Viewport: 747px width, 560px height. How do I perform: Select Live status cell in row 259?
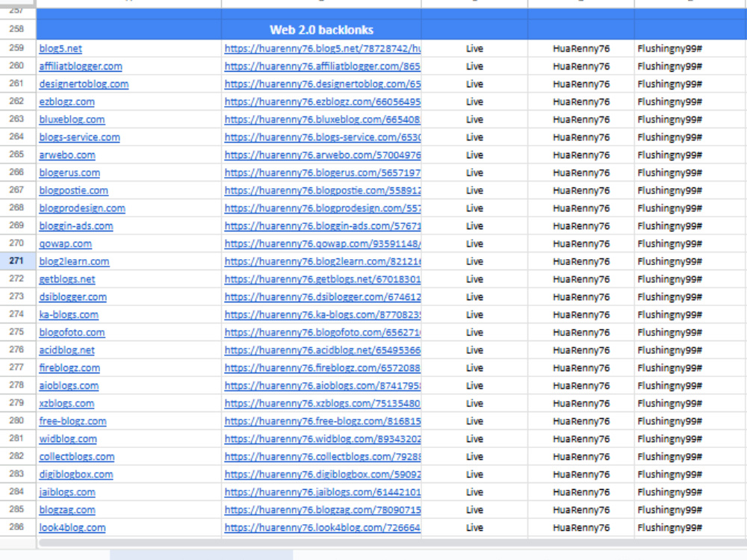click(474, 48)
